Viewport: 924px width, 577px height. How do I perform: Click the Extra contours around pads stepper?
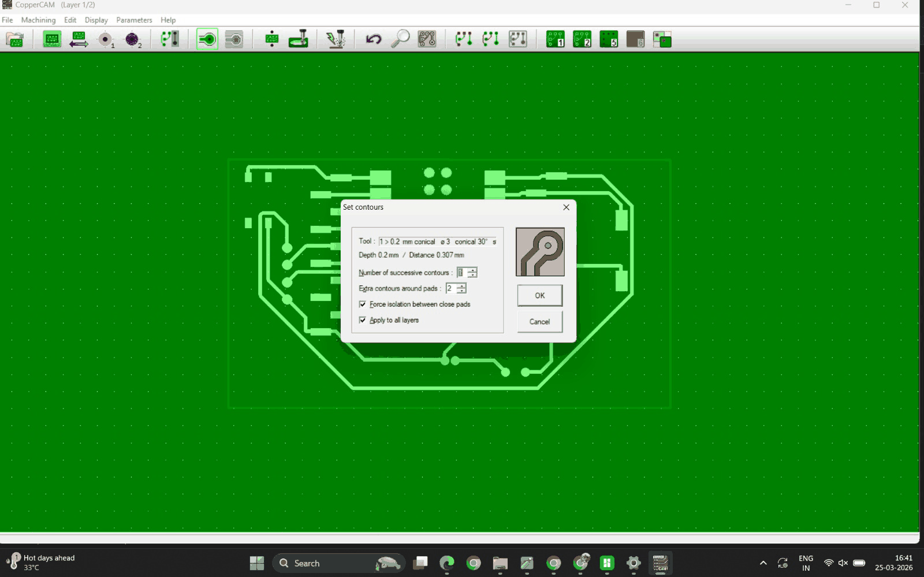tap(461, 288)
